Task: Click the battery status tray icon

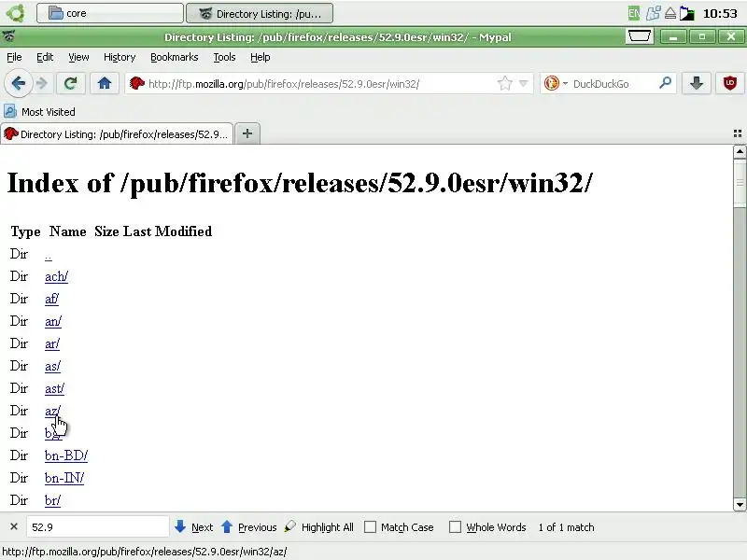Action: click(687, 13)
